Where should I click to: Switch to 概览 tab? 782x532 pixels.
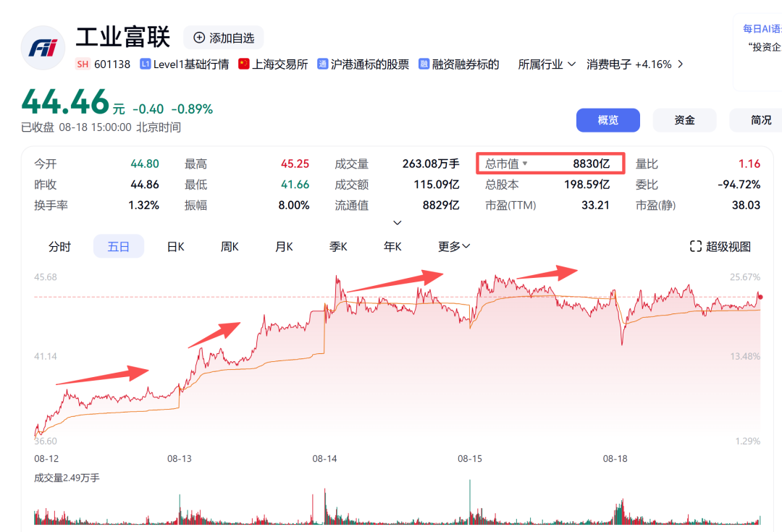pyautogui.click(x=608, y=120)
